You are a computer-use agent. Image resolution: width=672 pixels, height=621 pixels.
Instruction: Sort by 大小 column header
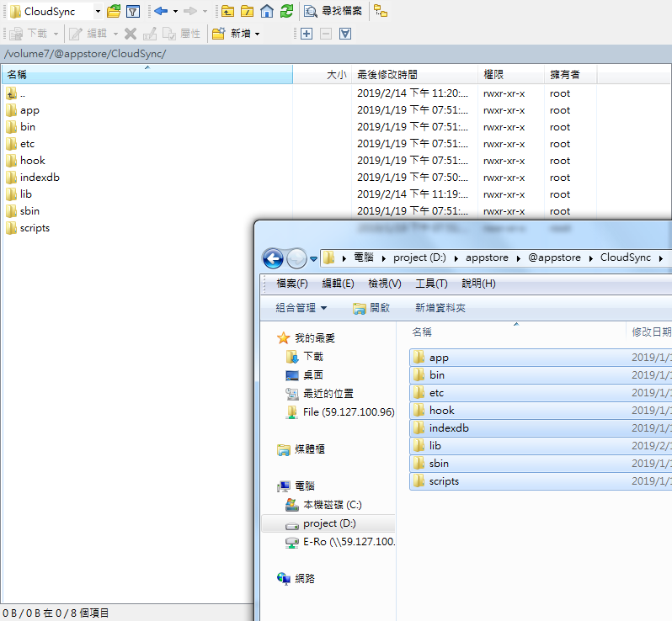[x=323, y=75]
